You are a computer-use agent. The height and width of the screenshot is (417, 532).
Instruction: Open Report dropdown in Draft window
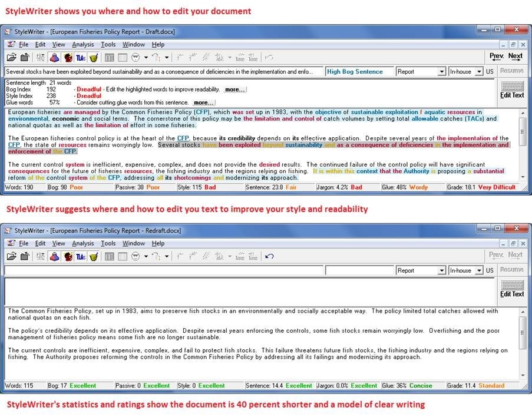441,72
